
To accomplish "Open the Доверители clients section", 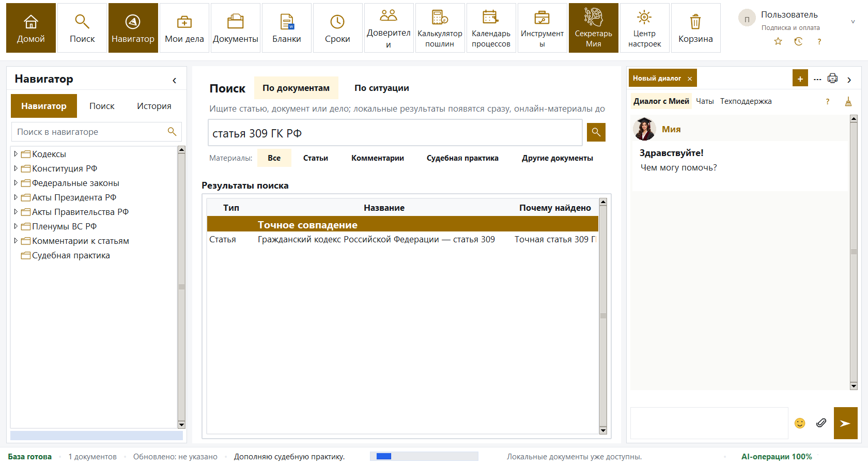I will pos(389,28).
